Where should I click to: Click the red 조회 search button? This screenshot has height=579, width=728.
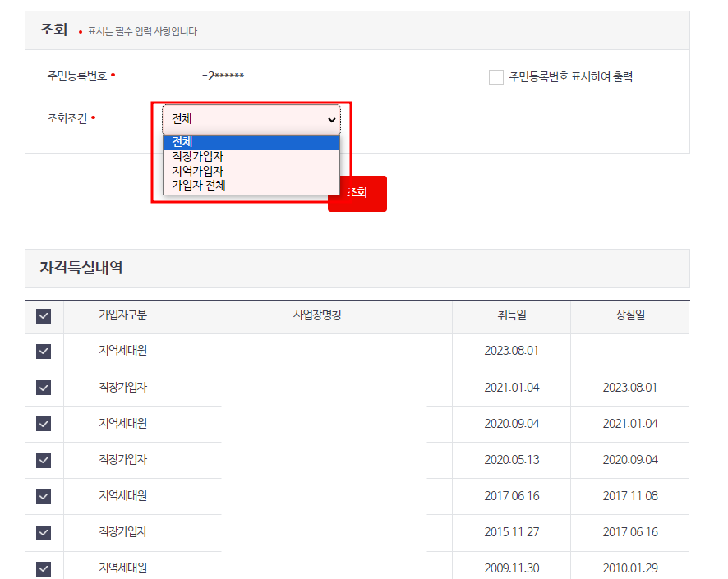[x=357, y=194]
